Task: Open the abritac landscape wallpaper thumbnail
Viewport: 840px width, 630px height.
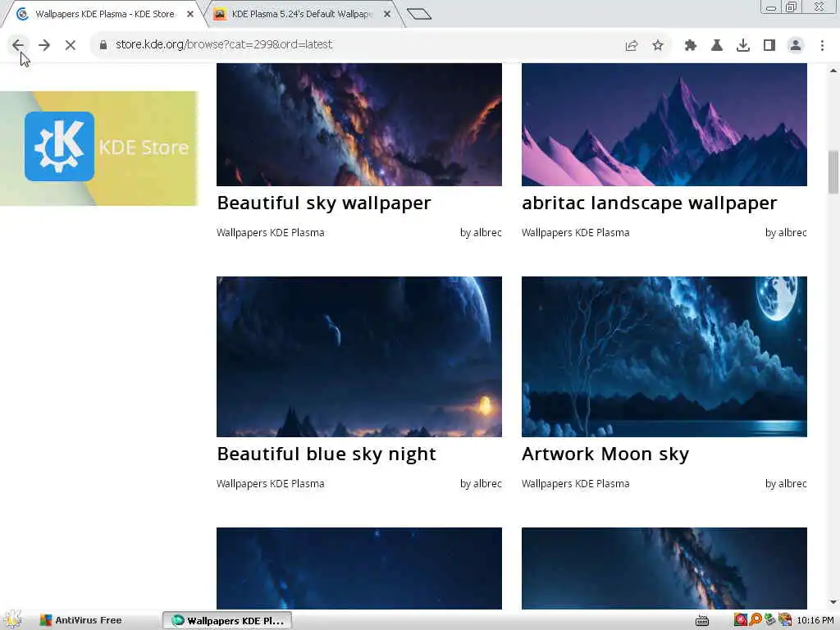Action: click(664, 125)
